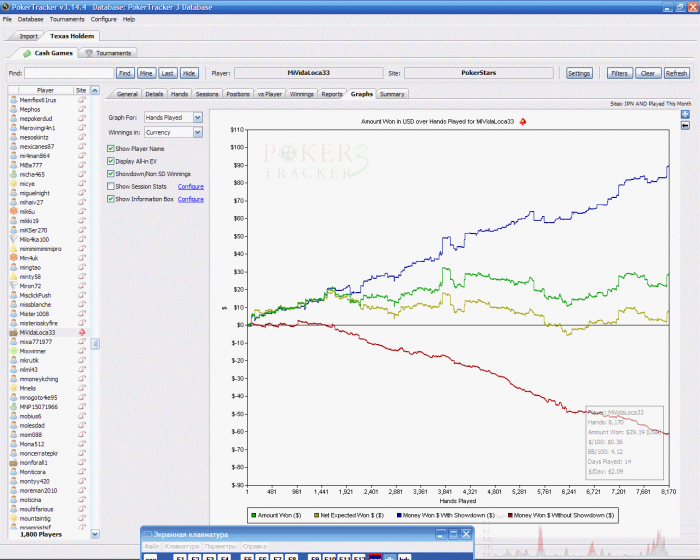700x560 pixels.
Task: Click the PokerStars spade icon in the graph title
Action: [x=523, y=121]
